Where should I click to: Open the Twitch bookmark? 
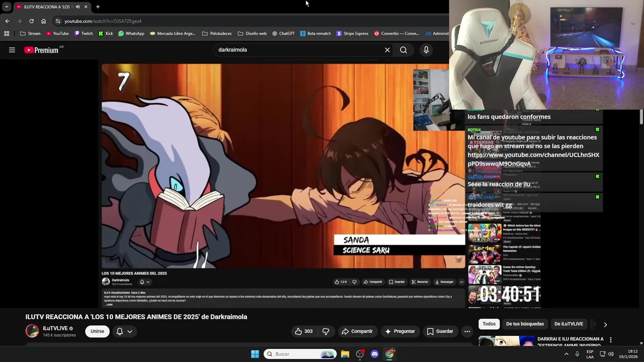point(84,34)
